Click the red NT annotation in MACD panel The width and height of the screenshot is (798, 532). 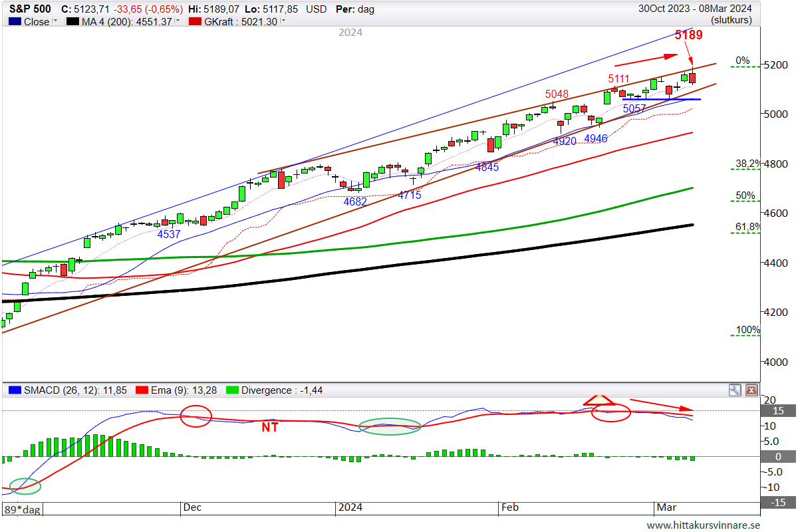pyautogui.click(x=269, y=428)
